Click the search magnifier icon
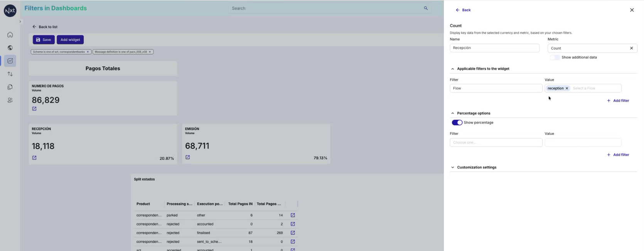The height and width of the screenshot is (251, 644). click(x=426, y=8)
